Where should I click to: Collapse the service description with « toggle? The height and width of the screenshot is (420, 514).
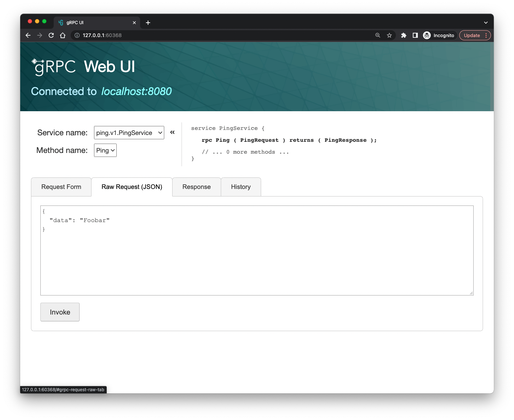pos(173,132)
